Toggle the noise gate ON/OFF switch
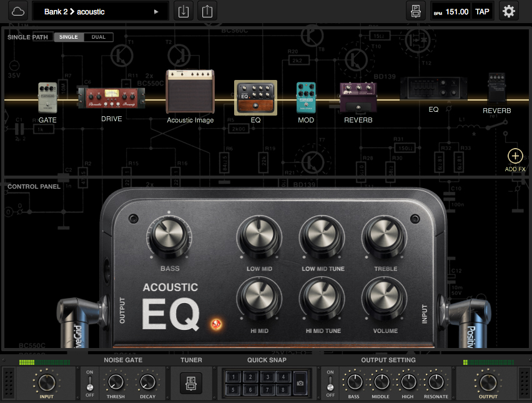 point(89,383)
